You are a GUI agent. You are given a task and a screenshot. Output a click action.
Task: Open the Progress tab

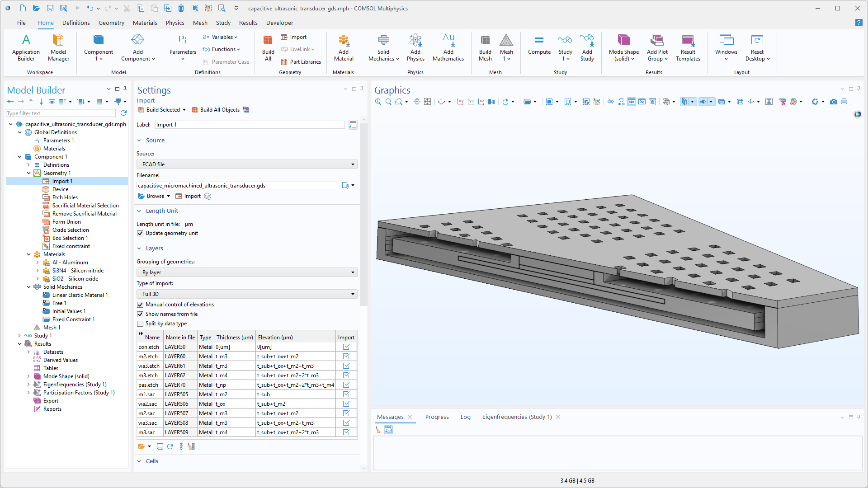(437, 417)
